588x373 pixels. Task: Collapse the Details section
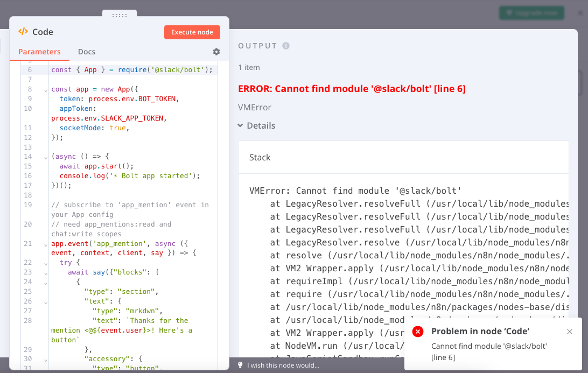coord(240,125)
